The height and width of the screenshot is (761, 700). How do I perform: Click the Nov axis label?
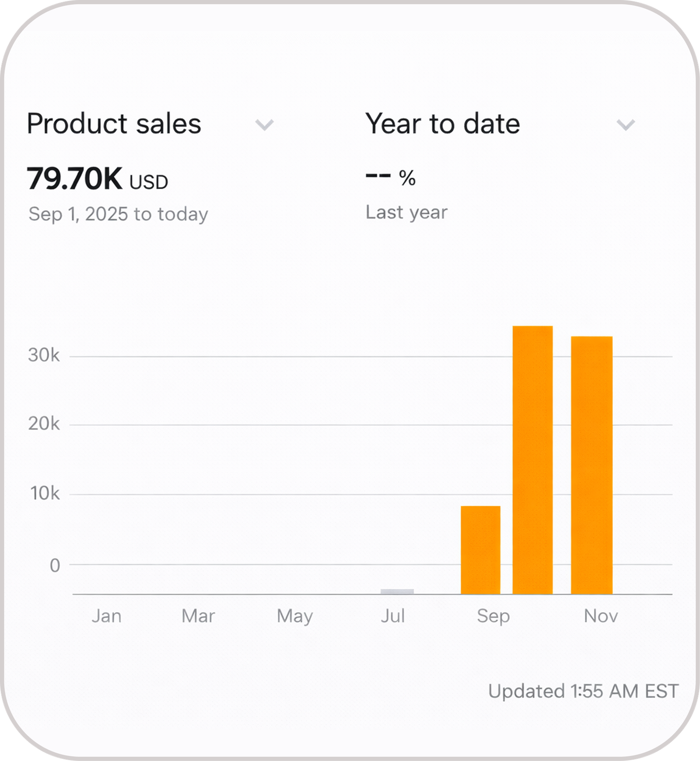(601, 616)
